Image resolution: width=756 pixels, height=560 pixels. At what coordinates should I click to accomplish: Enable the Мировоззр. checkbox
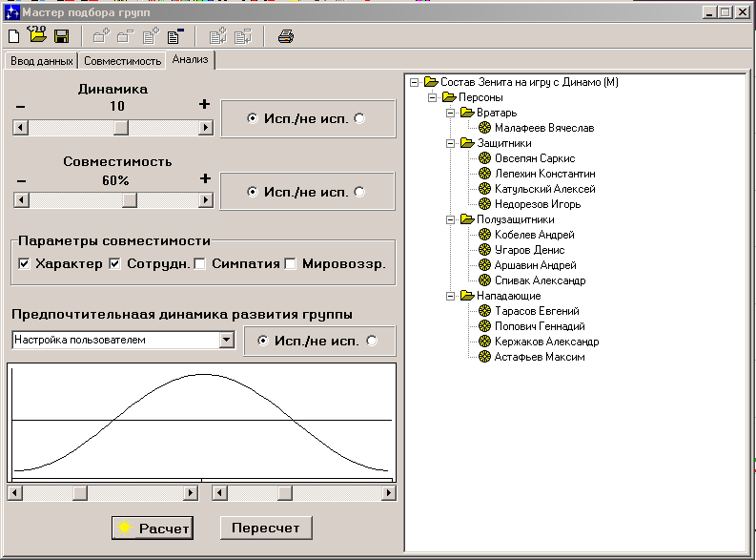(290, 263)
